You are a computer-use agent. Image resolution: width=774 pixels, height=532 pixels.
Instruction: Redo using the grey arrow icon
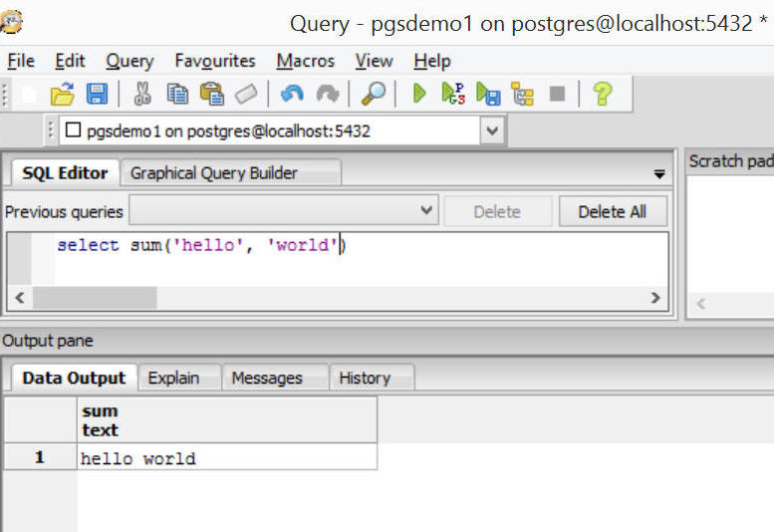click(x=328, y=94)
